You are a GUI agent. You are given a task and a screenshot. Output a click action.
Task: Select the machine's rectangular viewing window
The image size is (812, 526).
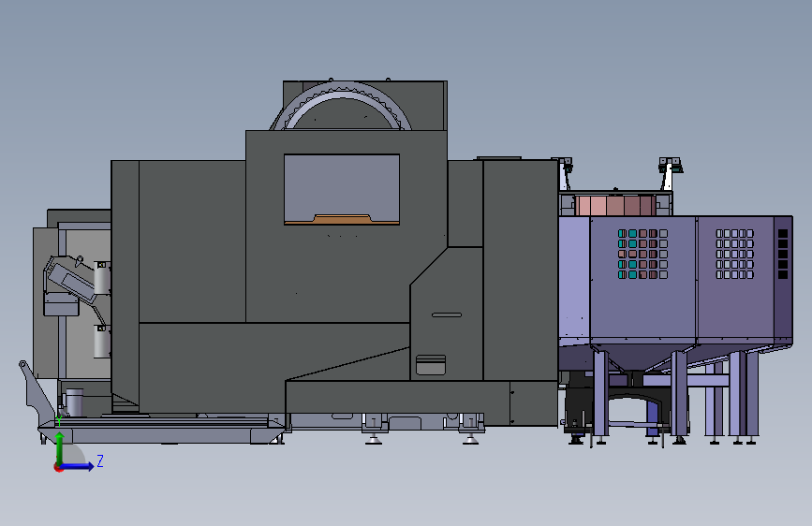342,189
